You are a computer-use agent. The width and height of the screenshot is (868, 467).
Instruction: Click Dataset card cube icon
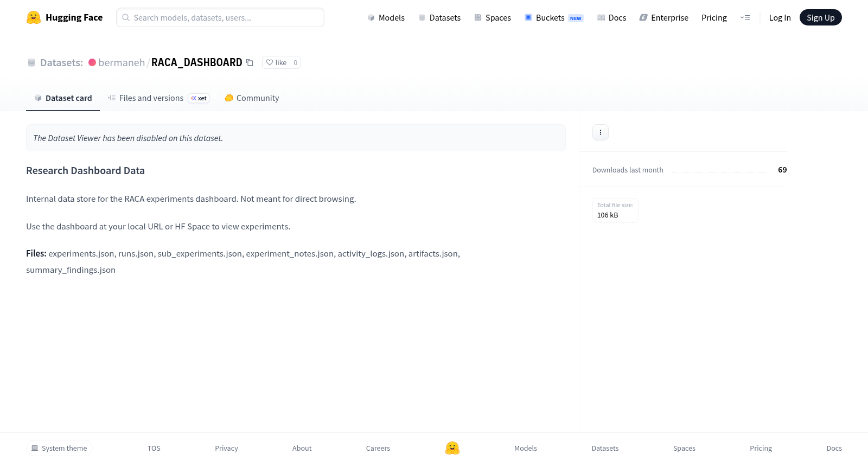click(x=38, y=98)
